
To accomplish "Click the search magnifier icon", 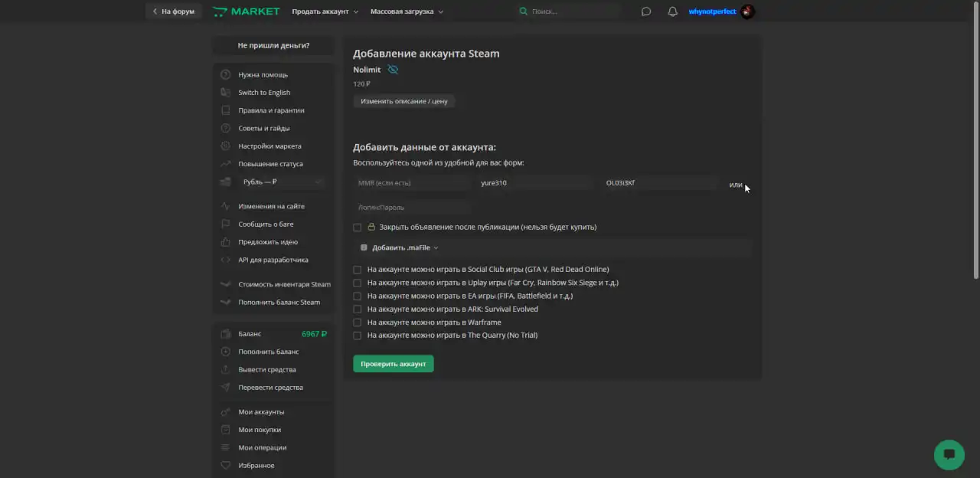I will [x=523, y=11].
